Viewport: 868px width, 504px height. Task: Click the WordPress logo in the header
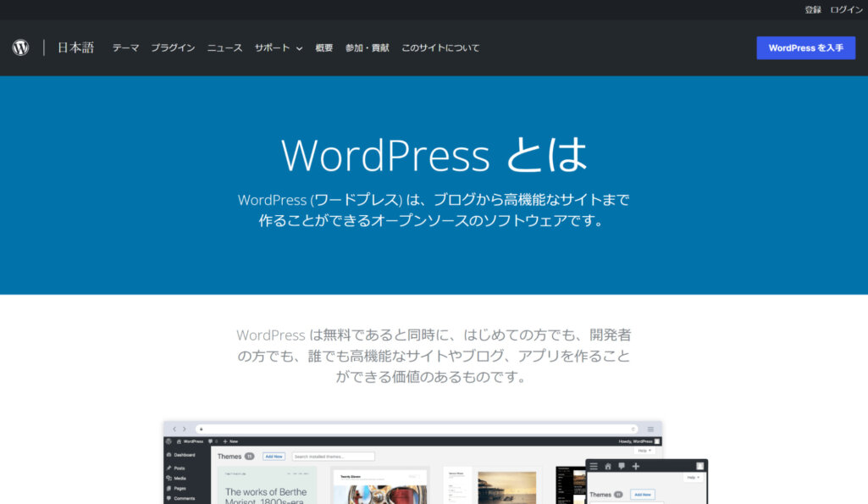pos(20,48)
